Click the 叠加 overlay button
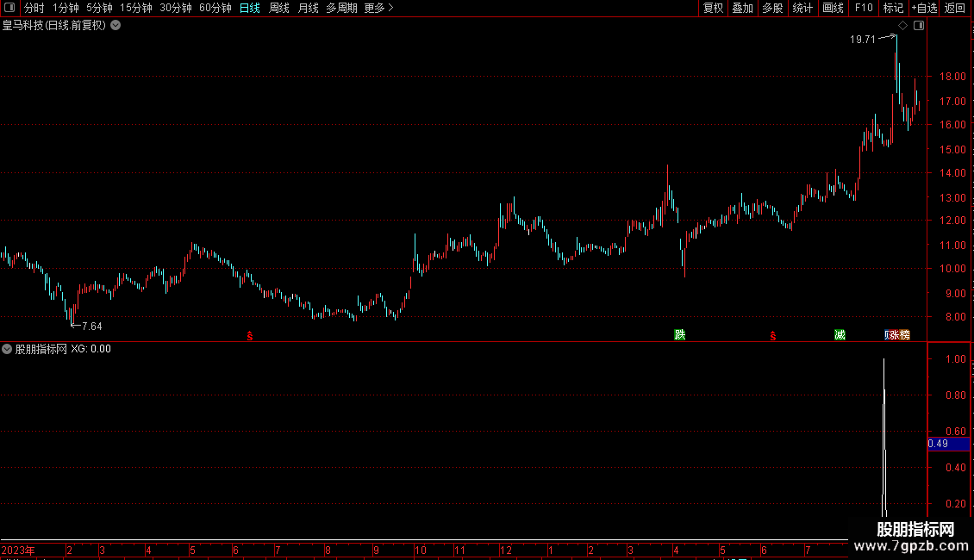The image size is (974, 560). [742, 8]
